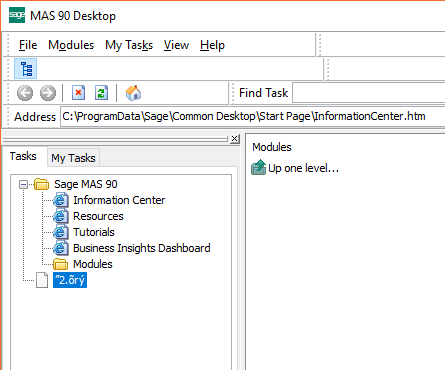Collapse the Sage MAS 90 tree node

tap(23, 184)
